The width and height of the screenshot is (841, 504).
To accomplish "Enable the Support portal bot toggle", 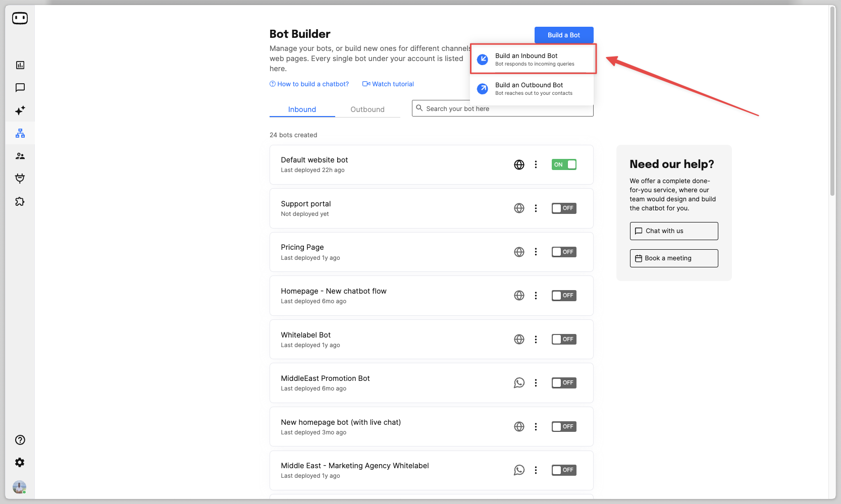I will [564, 208].
